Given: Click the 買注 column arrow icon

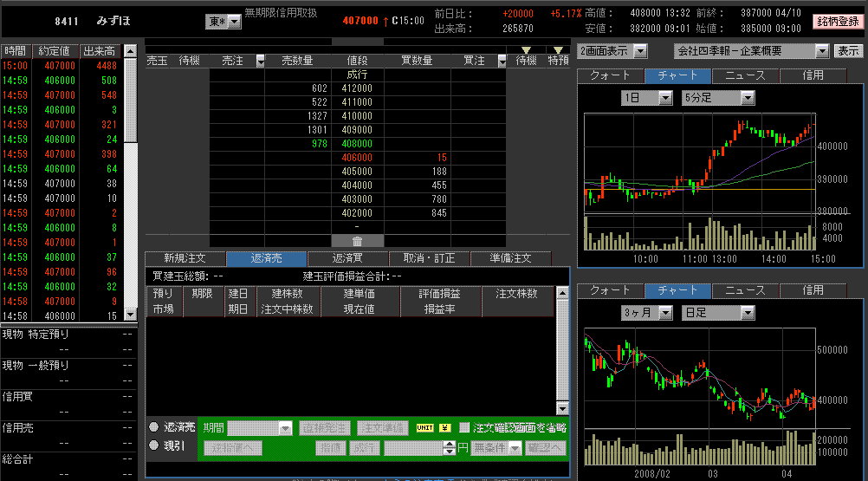Looking at the screenshot, I should click(501, 61).
